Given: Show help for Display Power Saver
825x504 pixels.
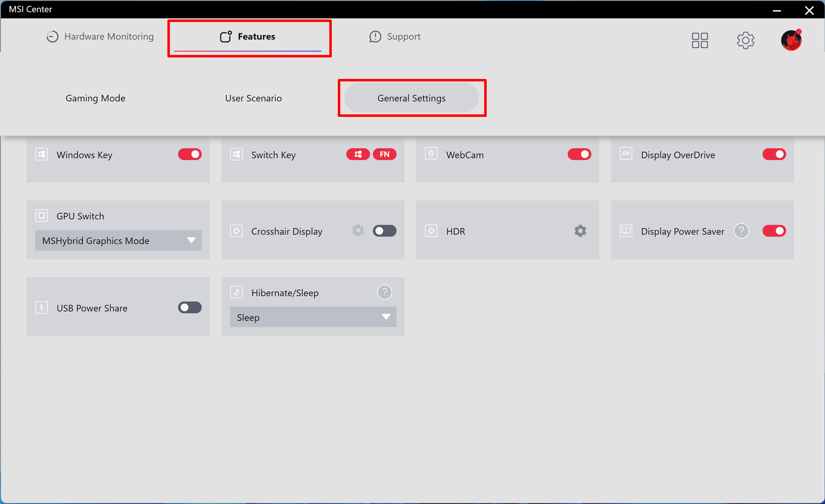Looking at the screenshot, I should (x=741, y=231).
